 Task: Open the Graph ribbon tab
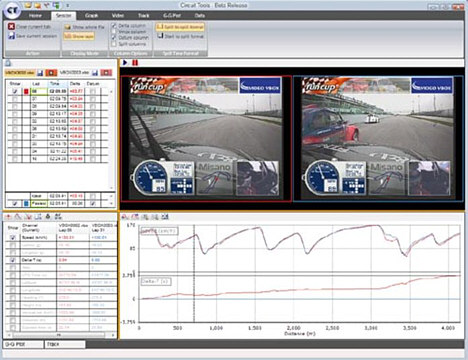[91, 16]
